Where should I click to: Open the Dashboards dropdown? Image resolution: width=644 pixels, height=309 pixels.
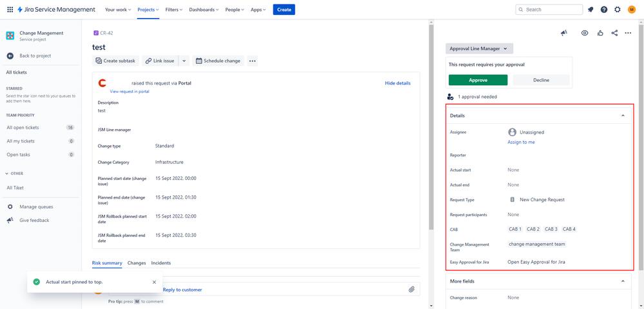[x=204, y=10]
